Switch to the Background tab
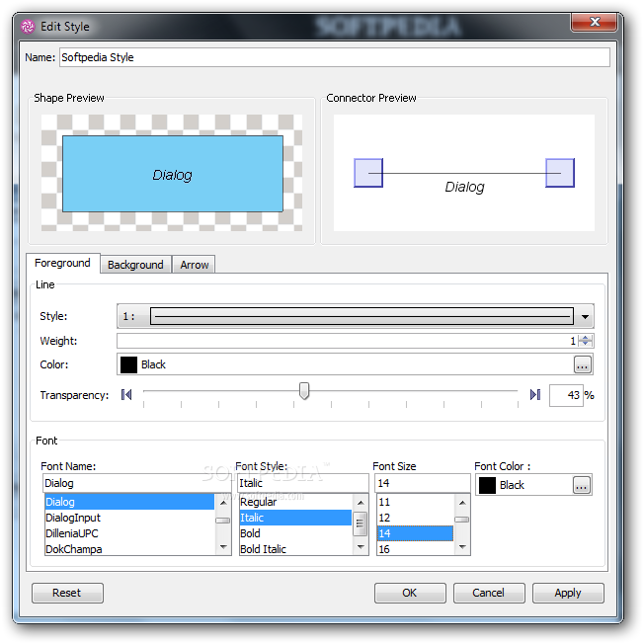Image resolution: width=644 pixels, height=644 pixels. coord(135,265)
